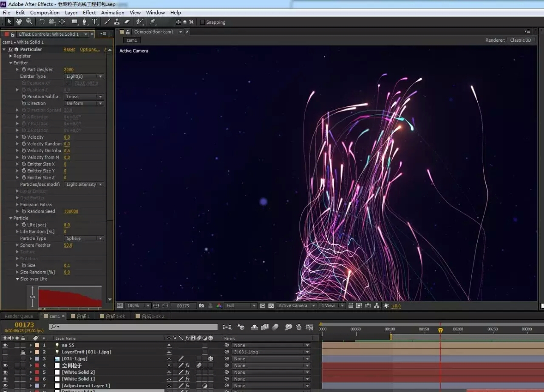Pick the Horizontal Type tool
Viewport: 544px width, 392px height.
pyautogui.click(x=94, y=22)
